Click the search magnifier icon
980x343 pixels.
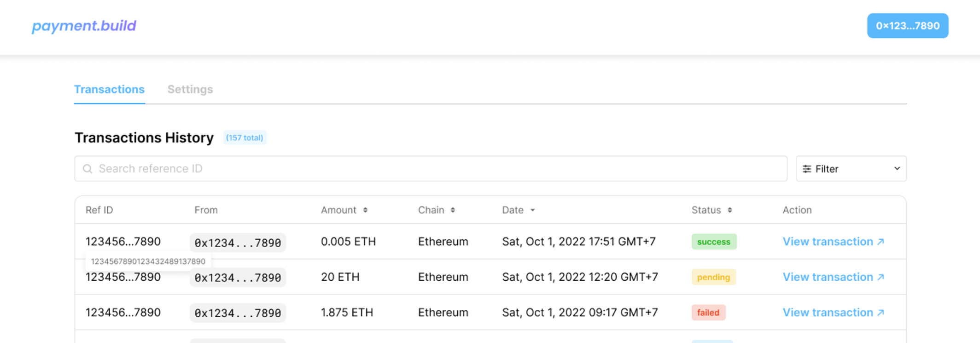coord(87,169)
